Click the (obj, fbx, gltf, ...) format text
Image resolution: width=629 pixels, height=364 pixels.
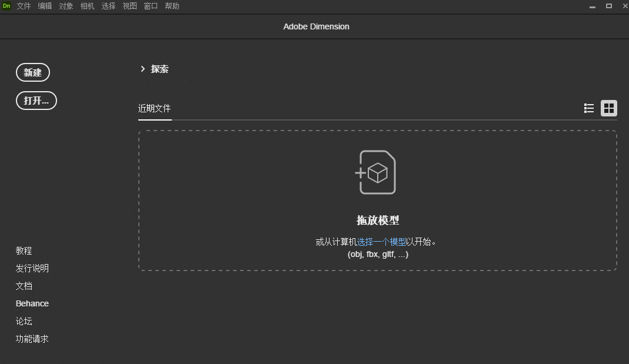coord(378,254)
